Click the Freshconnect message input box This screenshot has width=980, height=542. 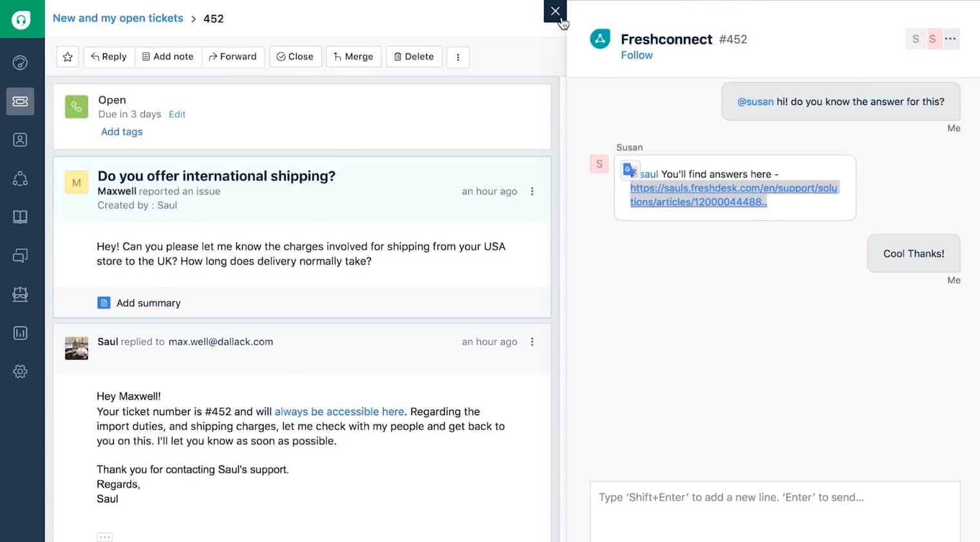coord(775,512)
